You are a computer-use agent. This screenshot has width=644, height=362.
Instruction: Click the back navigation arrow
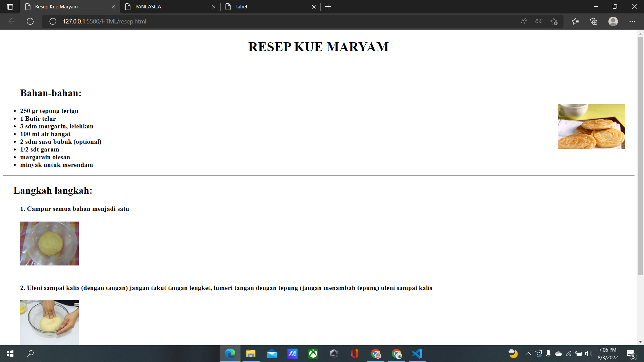(12, 21)
